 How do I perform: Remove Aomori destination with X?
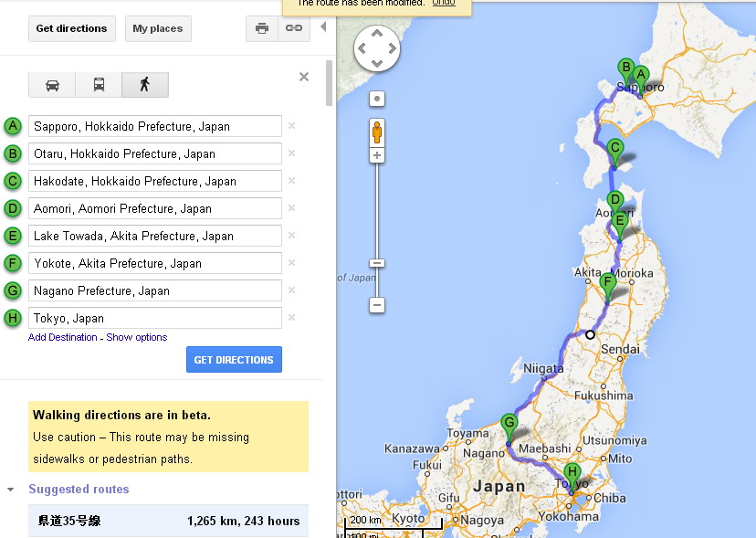click(291, 208)
